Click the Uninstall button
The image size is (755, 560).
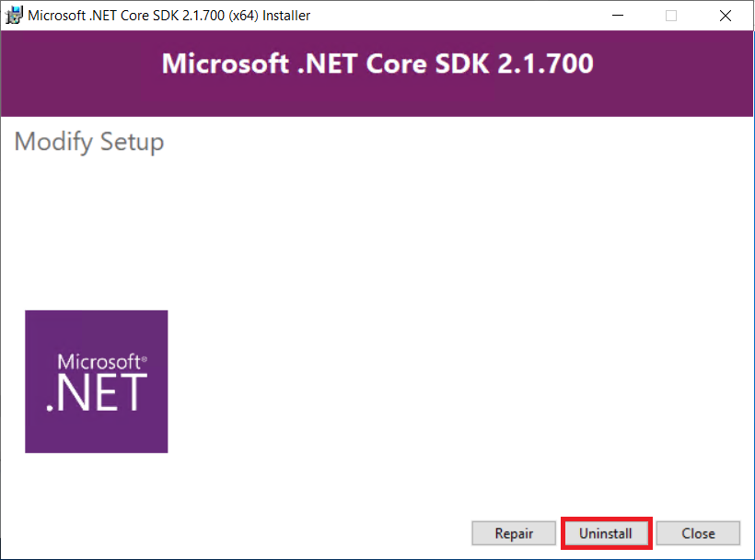click(606, 533)
